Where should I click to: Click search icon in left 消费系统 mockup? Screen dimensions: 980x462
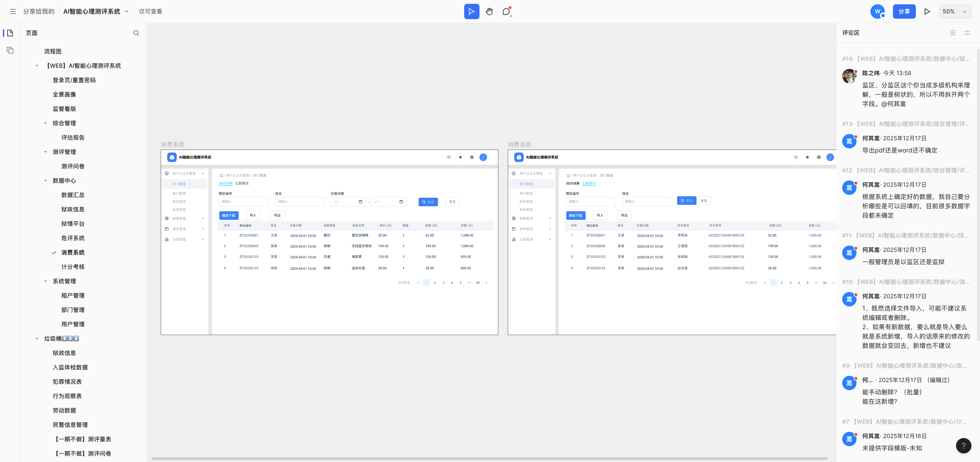(x=449, y=157)
